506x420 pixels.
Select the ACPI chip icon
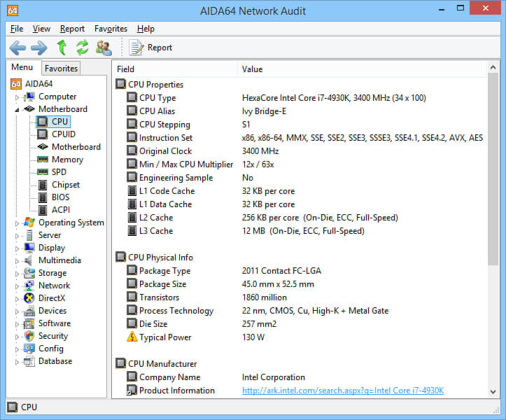(x=43, y=210)
